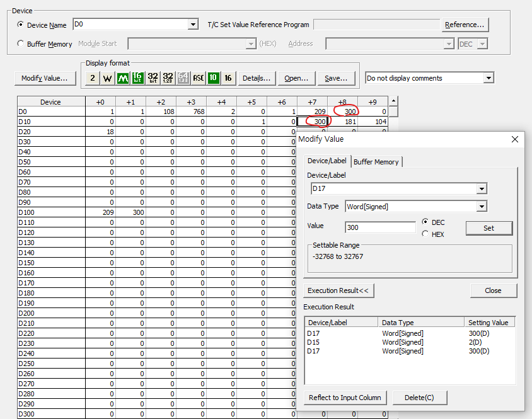Select 32-bit real number (1.23) format

[168, 78]
